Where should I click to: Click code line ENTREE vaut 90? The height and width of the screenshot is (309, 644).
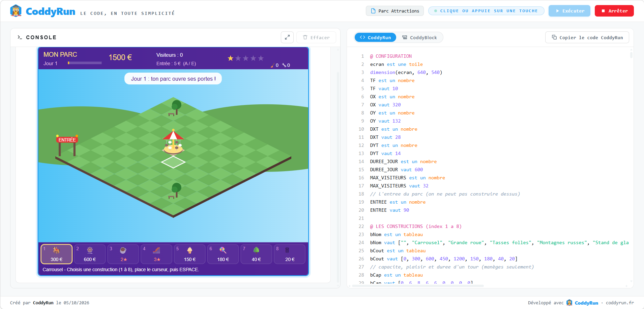[x=389, y=210]
